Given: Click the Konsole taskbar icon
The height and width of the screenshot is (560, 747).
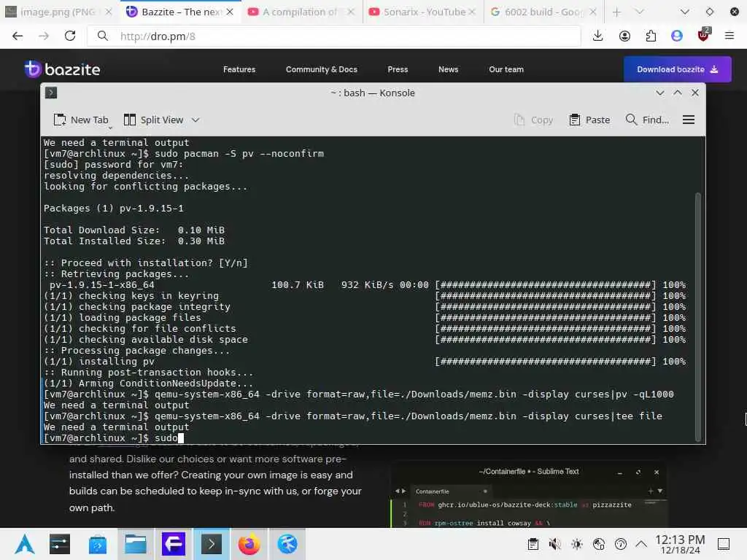Looking at the screenshot, I should click(x=212, y=544).
